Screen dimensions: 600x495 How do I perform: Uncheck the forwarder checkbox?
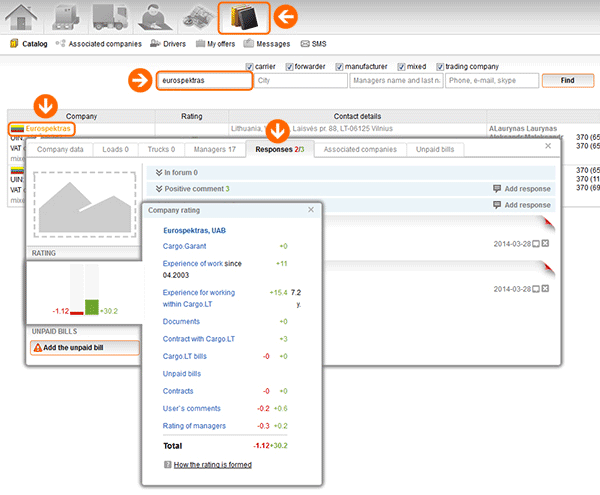290,67
